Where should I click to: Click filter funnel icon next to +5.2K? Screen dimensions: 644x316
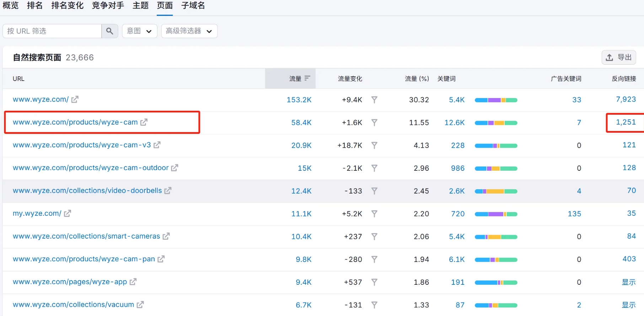pos(374,214)
